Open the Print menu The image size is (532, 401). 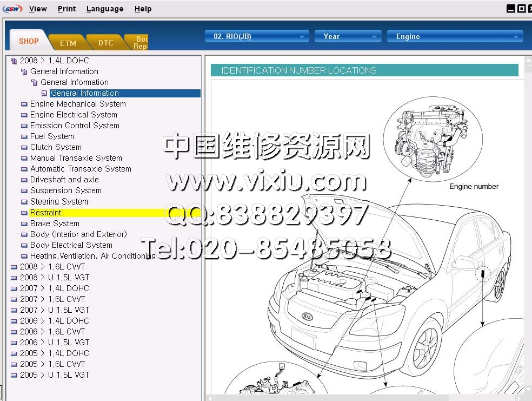66,9
